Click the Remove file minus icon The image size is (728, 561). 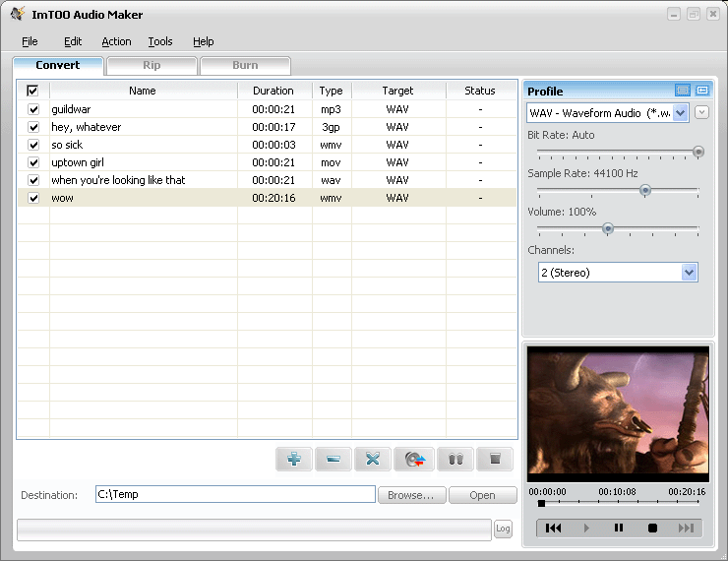click(334, 459)
